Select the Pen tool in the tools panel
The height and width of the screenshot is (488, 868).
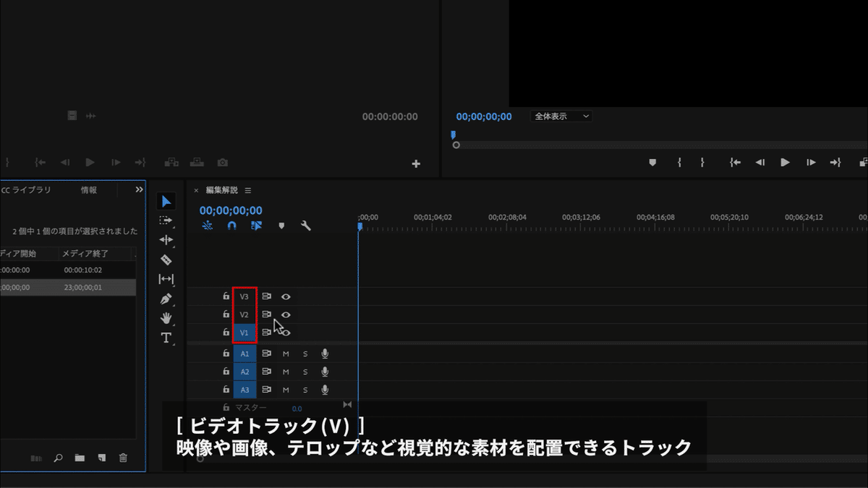click(166, 298)
